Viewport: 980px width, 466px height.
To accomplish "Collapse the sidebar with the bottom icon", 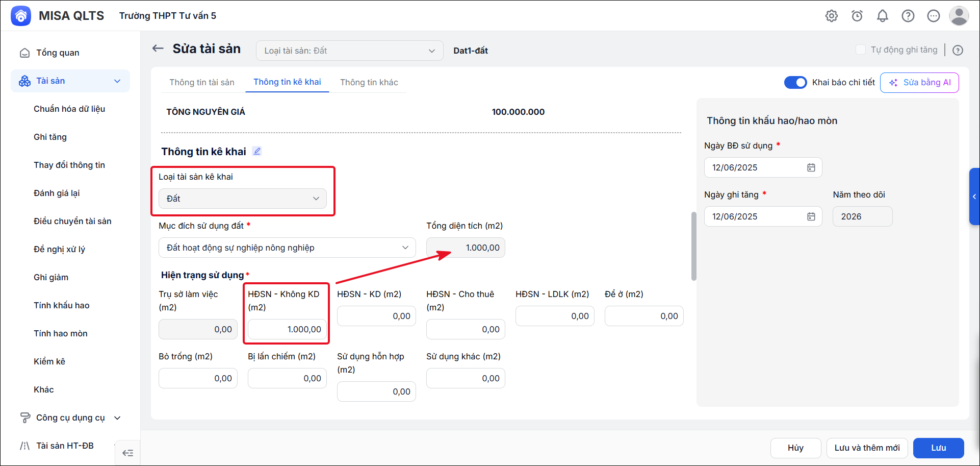I will [x=128, y=453].
